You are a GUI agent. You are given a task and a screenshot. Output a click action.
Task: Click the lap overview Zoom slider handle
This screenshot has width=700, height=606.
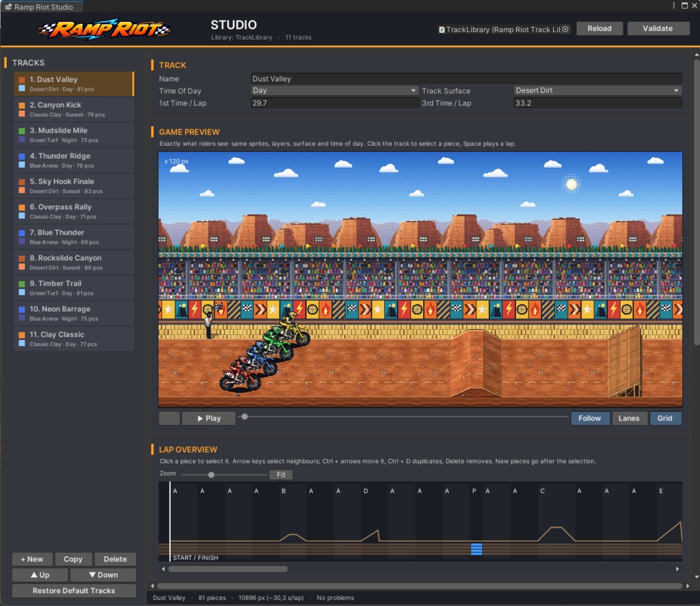(211, 475)
